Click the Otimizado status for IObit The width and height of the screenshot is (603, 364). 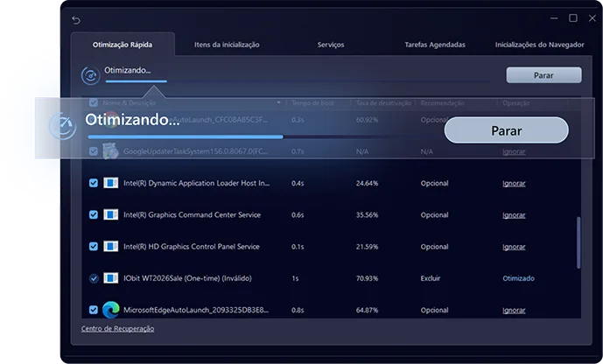tap(518, 278)
